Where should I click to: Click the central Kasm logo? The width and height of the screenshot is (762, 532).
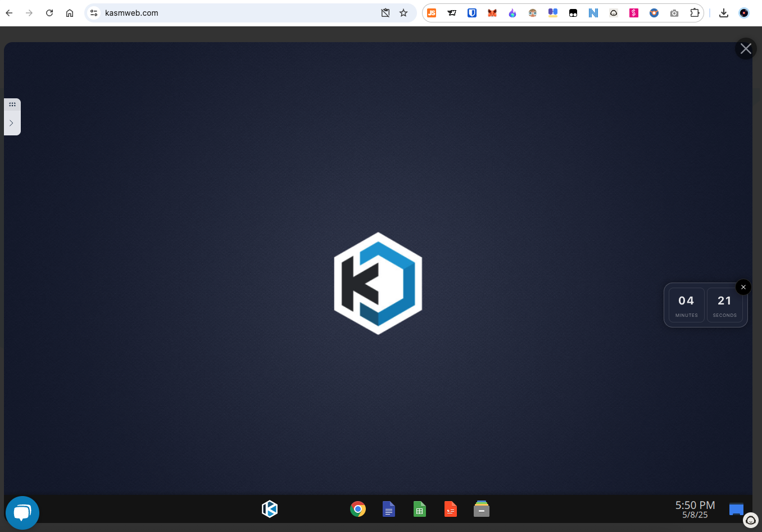[378, 283]
